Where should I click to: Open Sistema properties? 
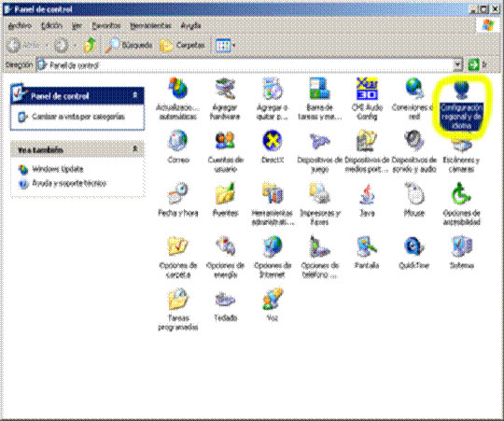click(461, 252)
